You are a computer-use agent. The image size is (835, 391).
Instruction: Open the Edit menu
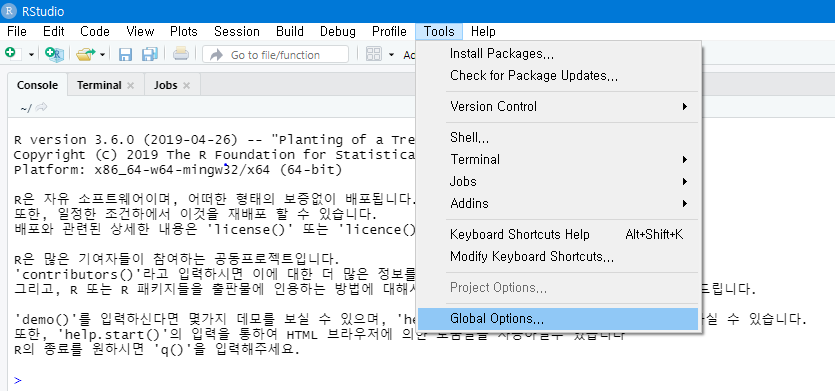(54, 31)
